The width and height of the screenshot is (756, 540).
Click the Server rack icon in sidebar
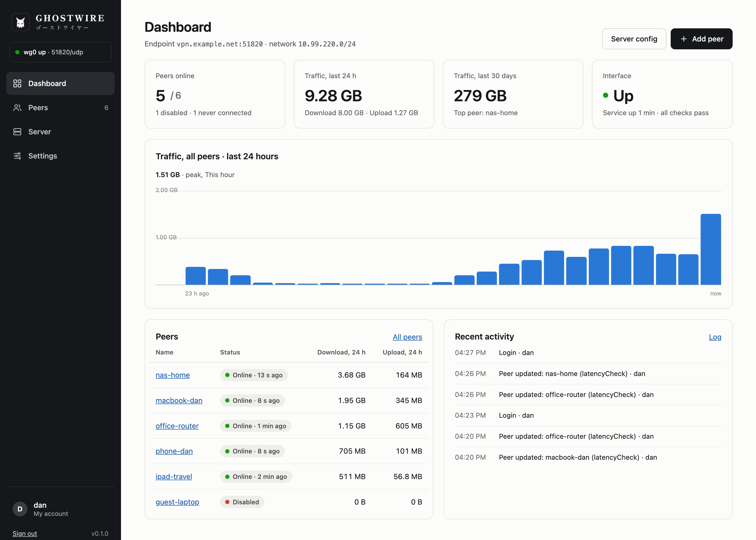click(17, 132)
